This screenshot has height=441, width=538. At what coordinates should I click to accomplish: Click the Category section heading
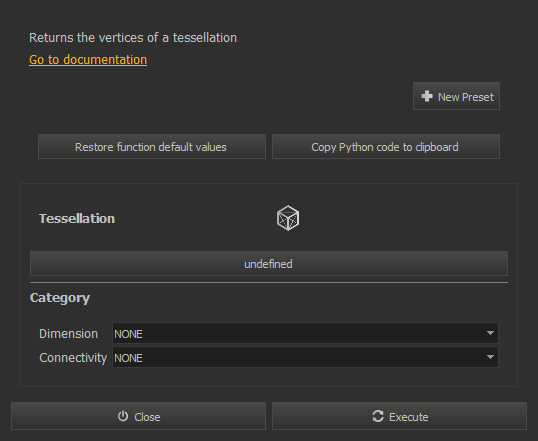(60, 298)
